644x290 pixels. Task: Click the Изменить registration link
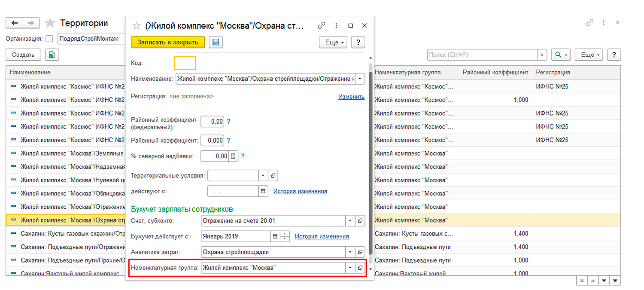pyautogui.click(x=351, y=97)
